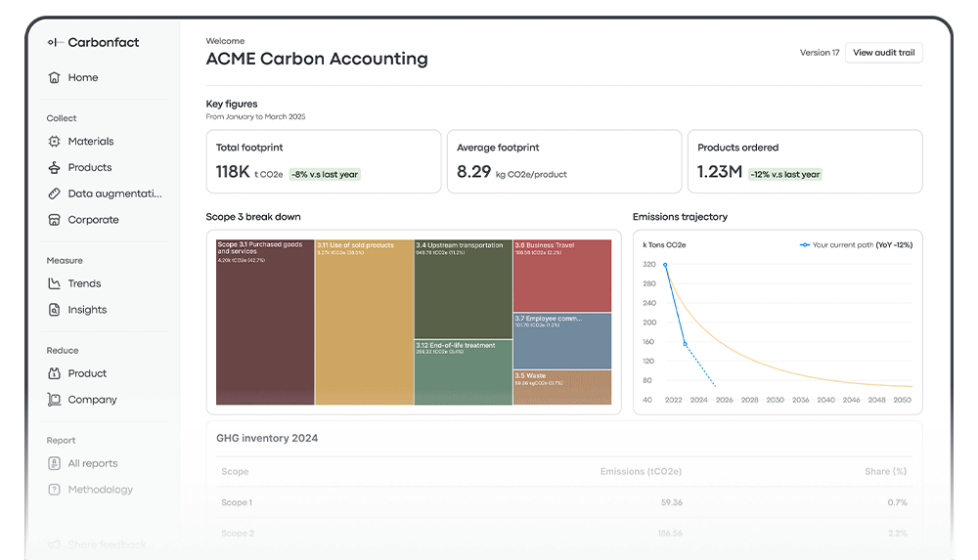Click the Products icon in sidebar
The width and height of the screenshot is (978, 560).
coord(54,168)
